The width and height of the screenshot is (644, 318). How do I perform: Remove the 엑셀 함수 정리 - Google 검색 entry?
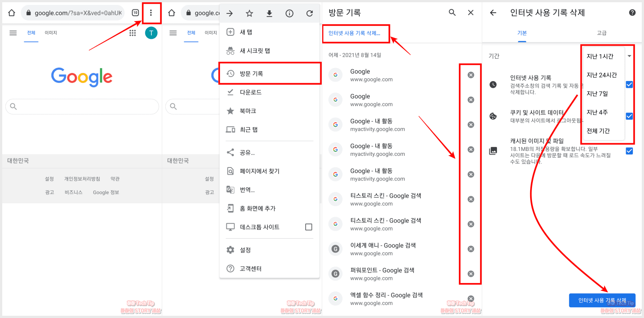click(471, 299)
